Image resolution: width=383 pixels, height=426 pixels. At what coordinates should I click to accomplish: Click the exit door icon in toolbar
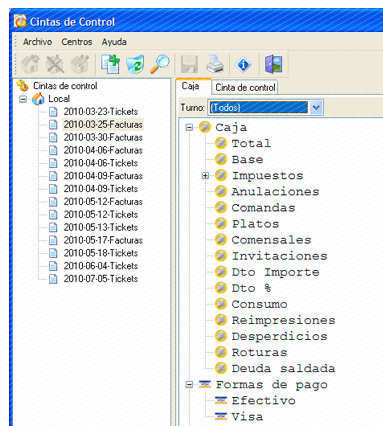click(x=273, y=64)
